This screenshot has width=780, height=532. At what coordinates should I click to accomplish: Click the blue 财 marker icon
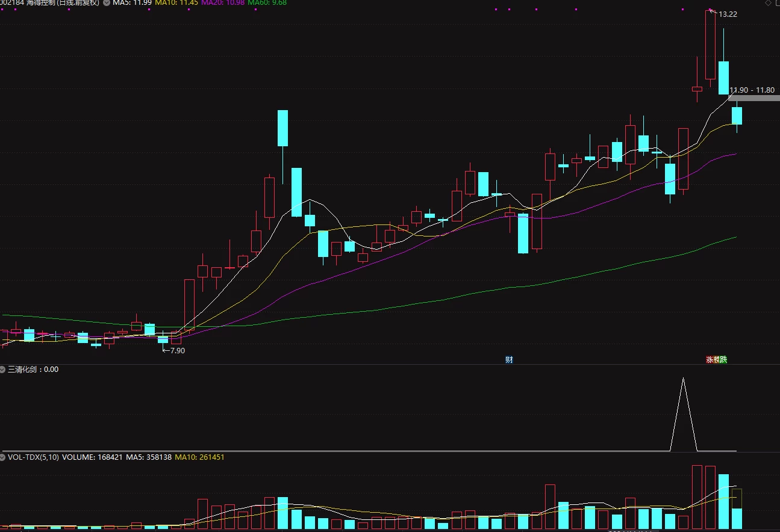509,360
